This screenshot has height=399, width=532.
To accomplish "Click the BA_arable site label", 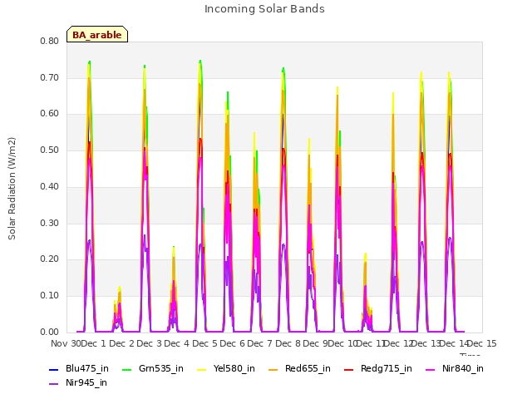I will 97,35.
